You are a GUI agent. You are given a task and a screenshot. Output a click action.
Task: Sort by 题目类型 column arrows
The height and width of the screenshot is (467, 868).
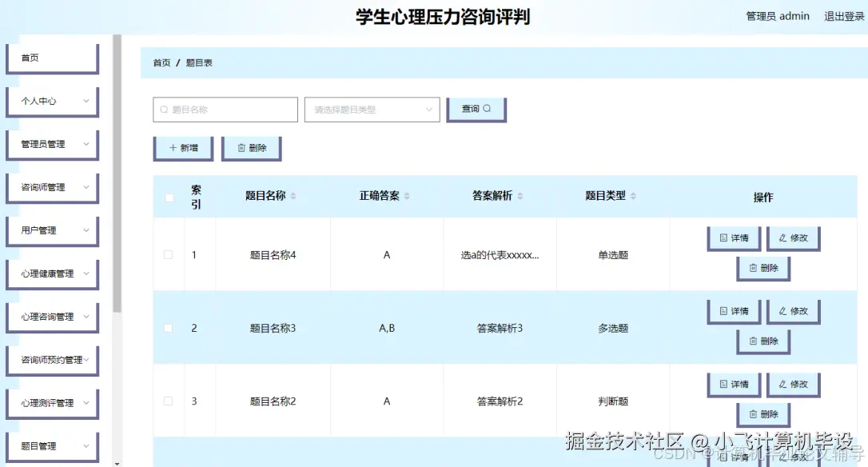(x=633, y=196)
